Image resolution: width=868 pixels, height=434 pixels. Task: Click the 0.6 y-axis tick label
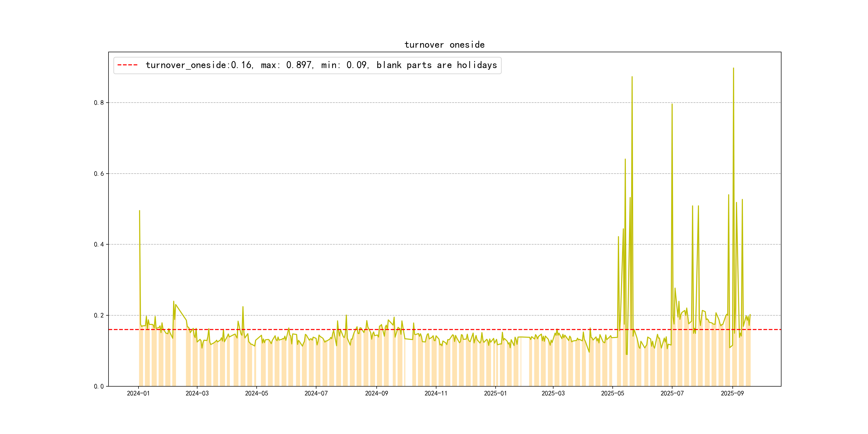(x=99, y=174)
